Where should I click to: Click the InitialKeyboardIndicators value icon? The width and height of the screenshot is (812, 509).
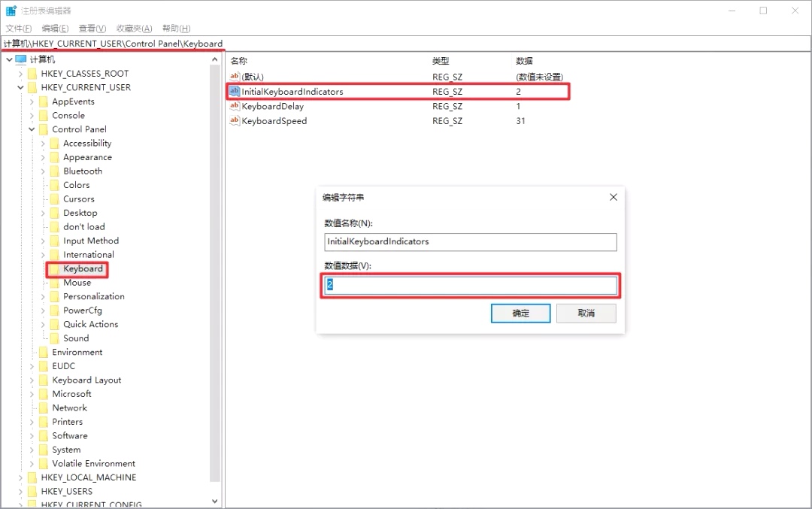pyautogui.click(x=235, y=92)
